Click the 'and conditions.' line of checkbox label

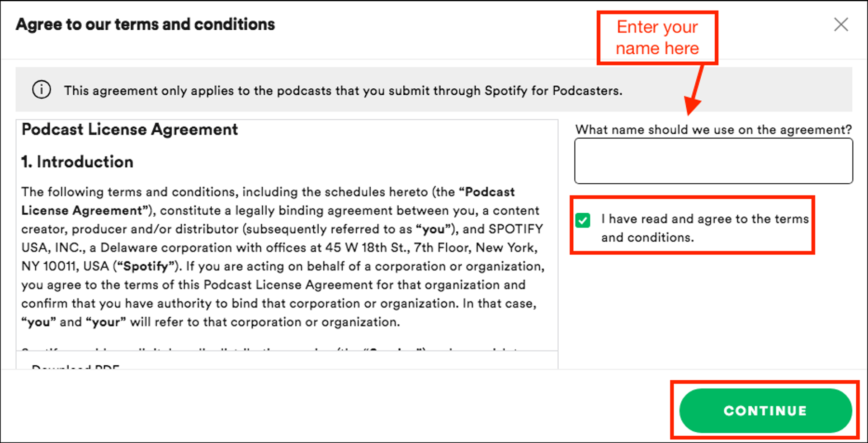pyautogui.click(x=647, y=238)
